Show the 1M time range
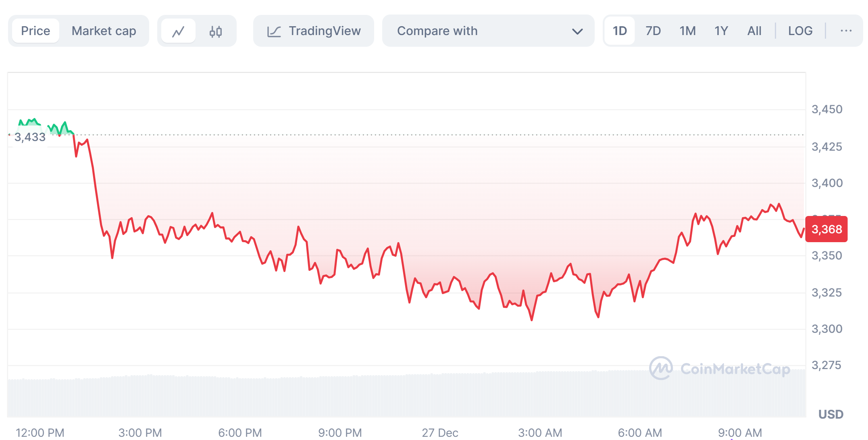 (x=687, y=31)
